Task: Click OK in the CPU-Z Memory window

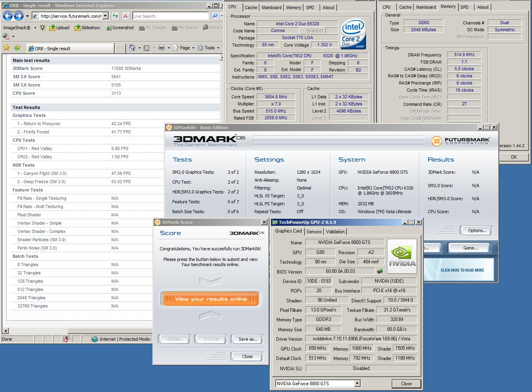Action: tap(514, 157)
